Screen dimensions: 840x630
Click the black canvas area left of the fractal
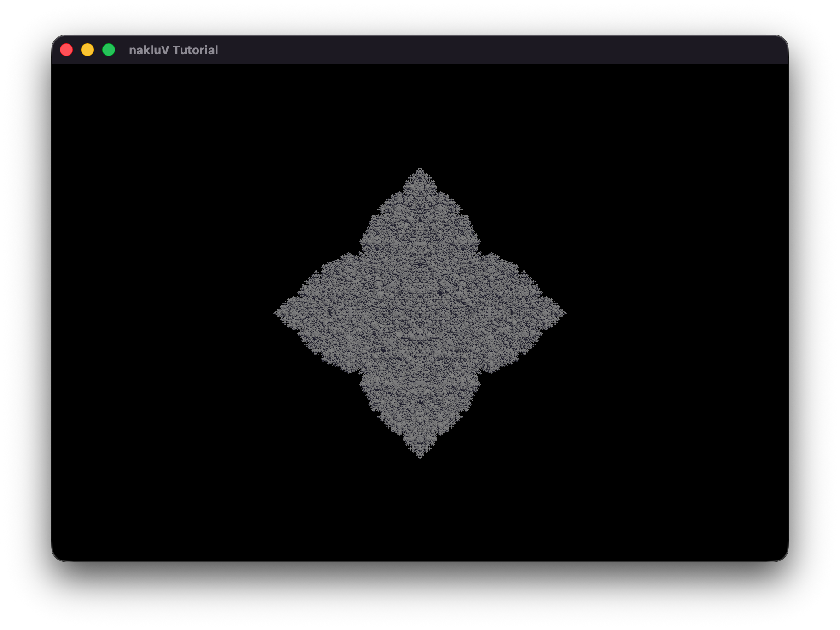click(161, 313)
